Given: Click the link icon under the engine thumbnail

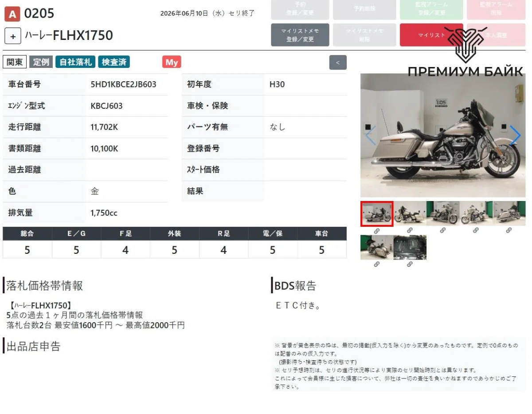Looking at the screenshot, I should tap(410, 264).
